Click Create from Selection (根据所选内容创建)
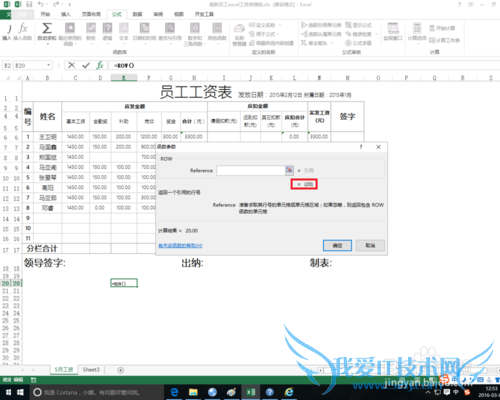This screenshot has height=400, width=500. coord(271,43)
